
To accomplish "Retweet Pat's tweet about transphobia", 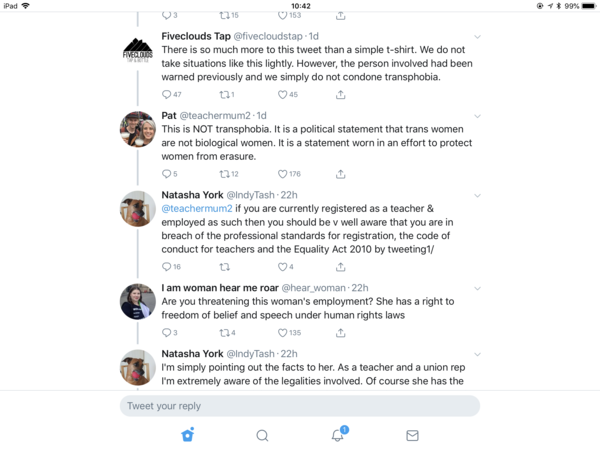I will tap(224, 174).
